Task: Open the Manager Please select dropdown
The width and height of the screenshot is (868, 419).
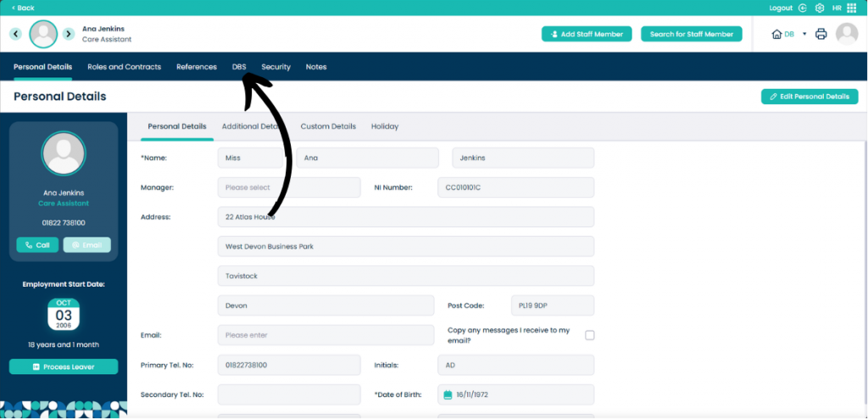Action: coord(289,187)
